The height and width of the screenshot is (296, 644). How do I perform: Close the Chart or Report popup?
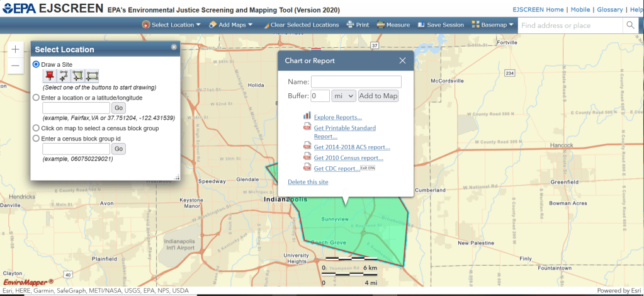402,60
